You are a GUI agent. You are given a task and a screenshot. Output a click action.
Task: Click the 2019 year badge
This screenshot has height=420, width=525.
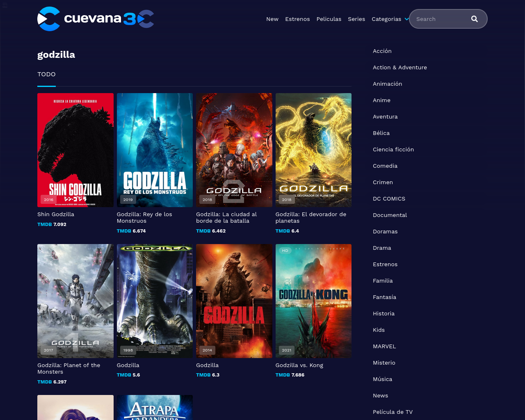pyautogui.click(x=128, y=200)
